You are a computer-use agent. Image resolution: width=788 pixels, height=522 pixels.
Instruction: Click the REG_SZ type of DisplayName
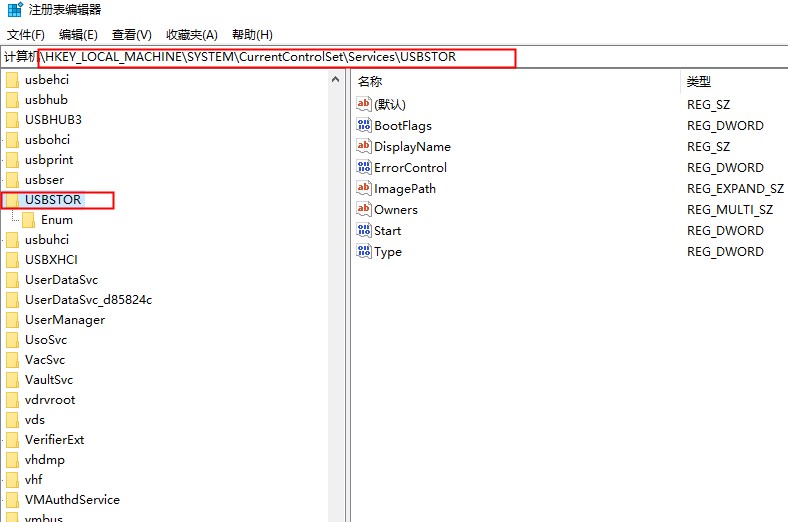point(708,147)
